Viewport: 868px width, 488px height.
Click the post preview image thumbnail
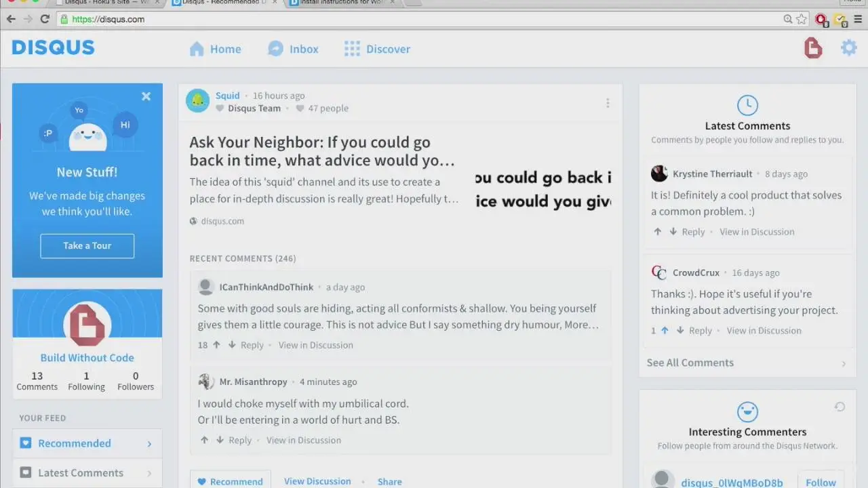pyautogui.click(x=543, y=189)
